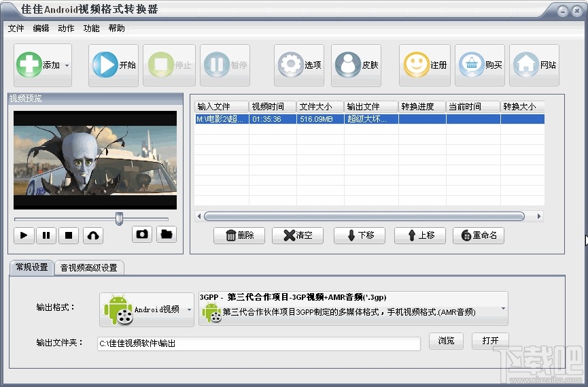Click the video preview thumbnail
This screenshot has width=588, height=387.
coord(95,160)
